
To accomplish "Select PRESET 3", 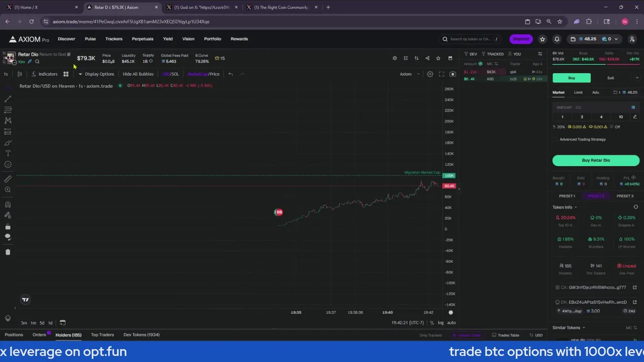I will tap(625, 196).
